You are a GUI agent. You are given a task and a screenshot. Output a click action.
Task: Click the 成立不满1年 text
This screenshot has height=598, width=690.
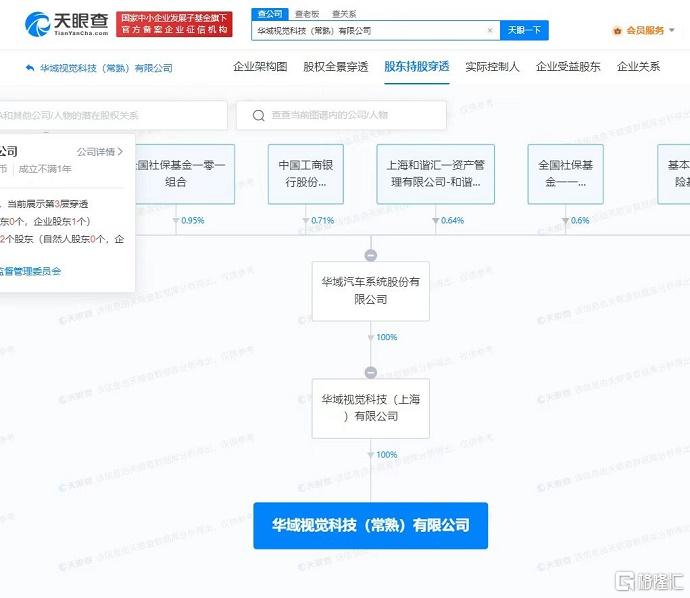tap(44, 169)
